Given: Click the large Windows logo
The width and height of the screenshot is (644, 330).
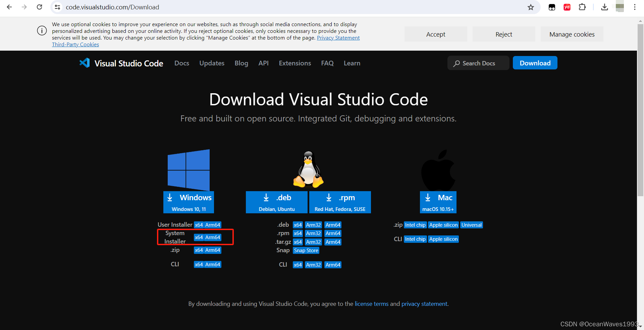Looking at the screenshot, I should 189,170.
